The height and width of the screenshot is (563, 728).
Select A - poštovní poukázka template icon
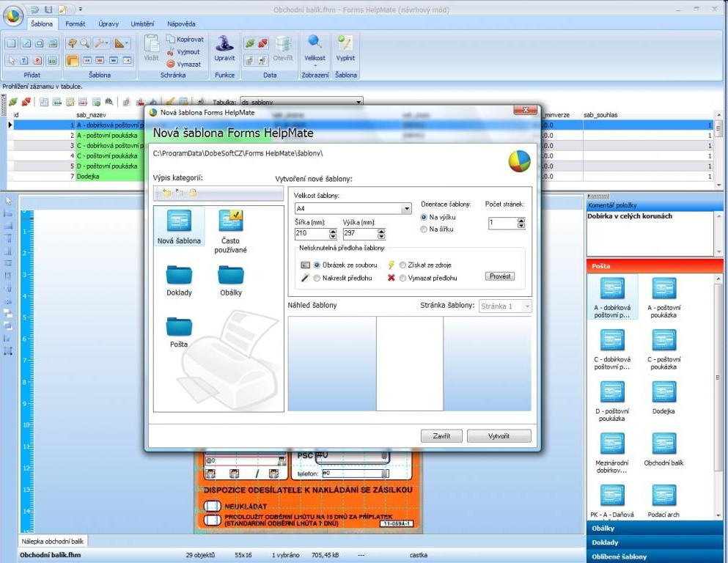coord(663,288)
